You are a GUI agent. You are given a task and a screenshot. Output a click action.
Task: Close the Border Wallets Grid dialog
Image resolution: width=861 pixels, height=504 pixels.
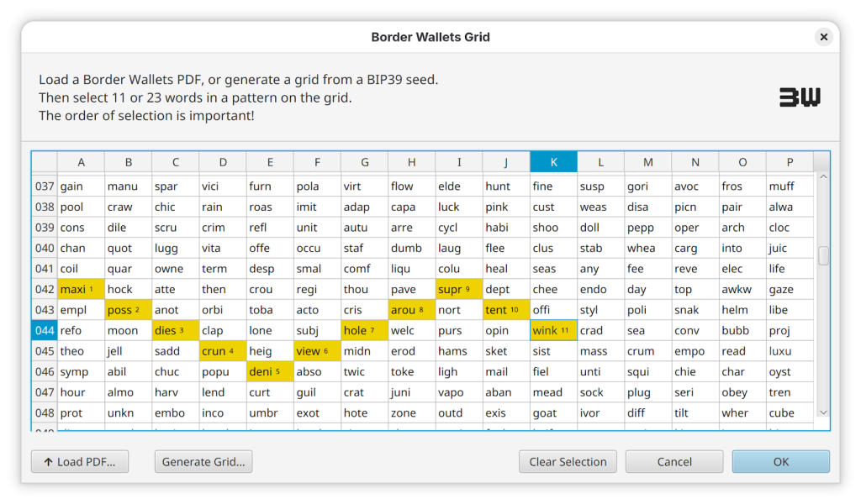824,37
